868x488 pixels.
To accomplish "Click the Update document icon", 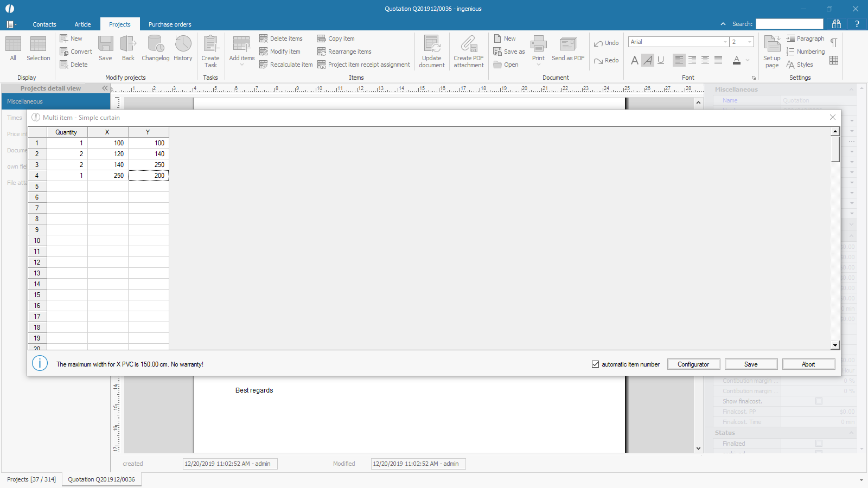I will pyautogui.click(x=432, y=44).
